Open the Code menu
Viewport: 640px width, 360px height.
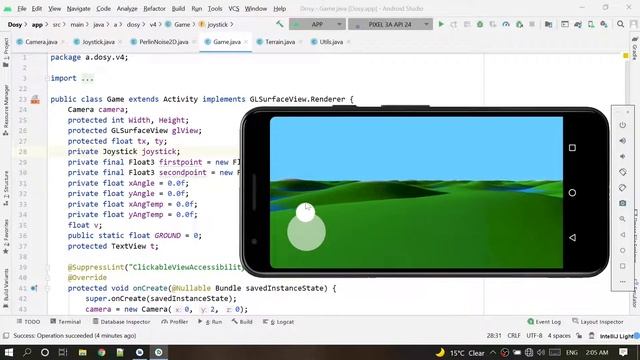(103, 9)
